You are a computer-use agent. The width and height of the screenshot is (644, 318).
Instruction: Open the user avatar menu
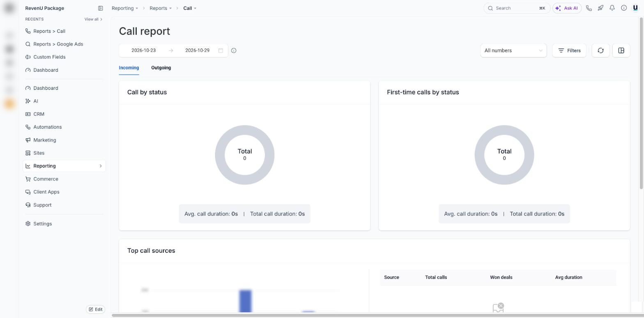pyautogui.click(x=635, y=8)
